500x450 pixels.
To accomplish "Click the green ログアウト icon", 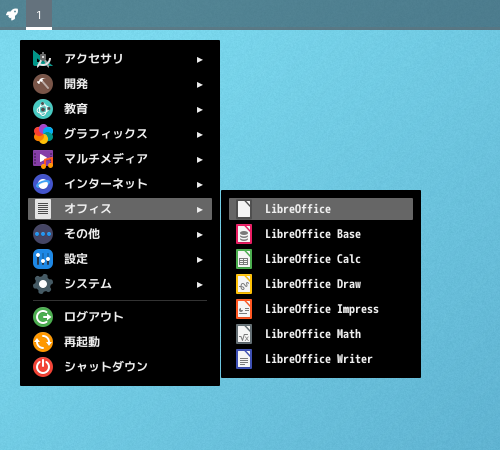I will [43, 317].
